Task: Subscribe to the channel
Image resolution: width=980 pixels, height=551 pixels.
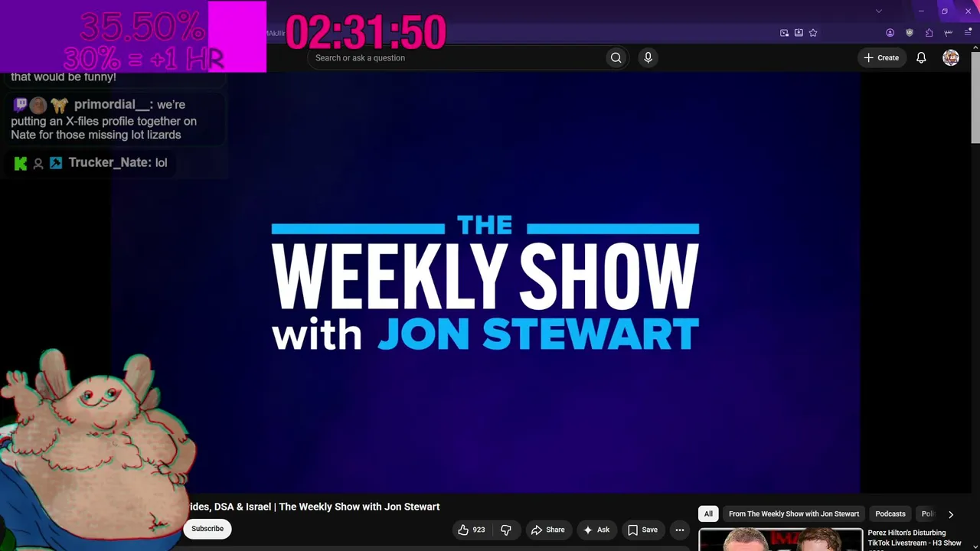Action: tap(207, 529)
